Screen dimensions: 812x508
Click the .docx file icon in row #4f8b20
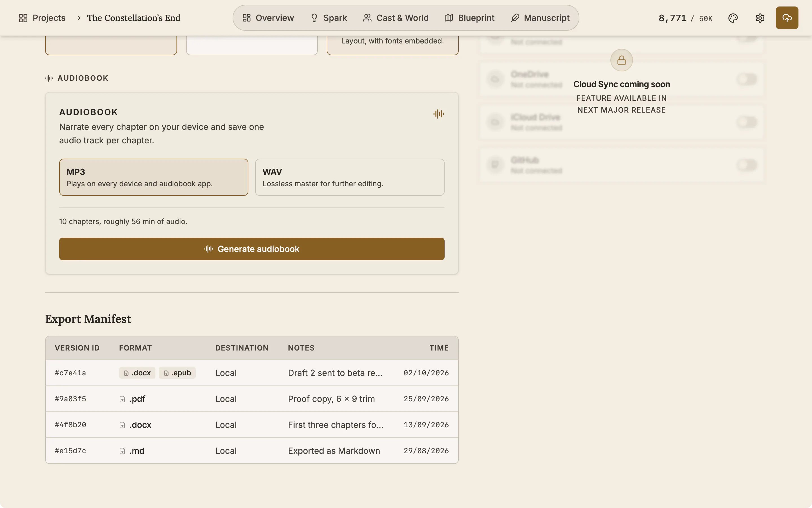click(122, 425)
